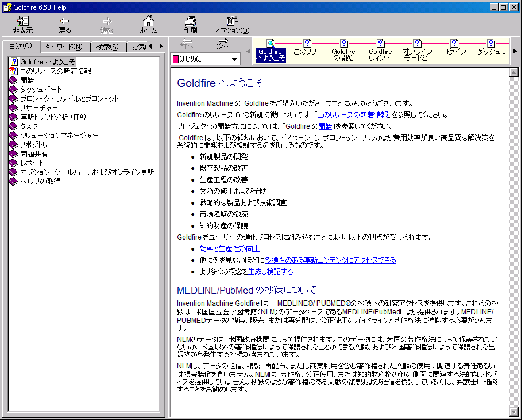Click the book icon beside リポジトリ
Image resolution: width=522 pixels, height=420 pixels.
coord(13,145)
